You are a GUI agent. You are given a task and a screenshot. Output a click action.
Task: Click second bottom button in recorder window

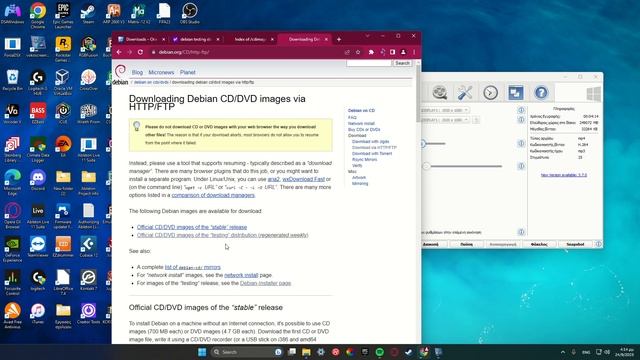coord(467,244)
